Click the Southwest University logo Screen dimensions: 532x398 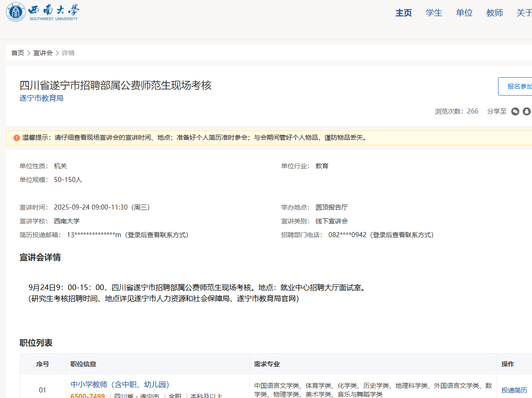[x=43, y=12]
